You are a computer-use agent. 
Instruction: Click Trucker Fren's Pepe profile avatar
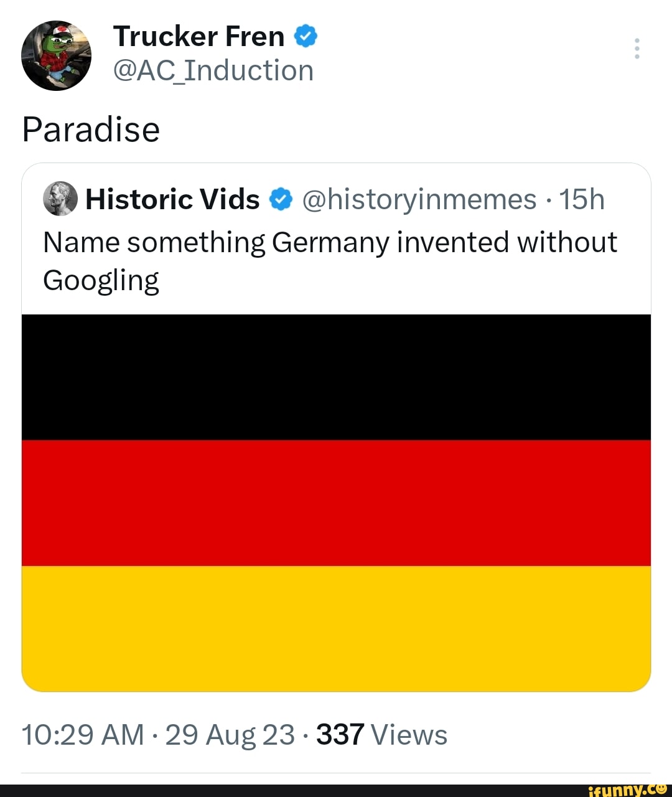pos(56,55)
